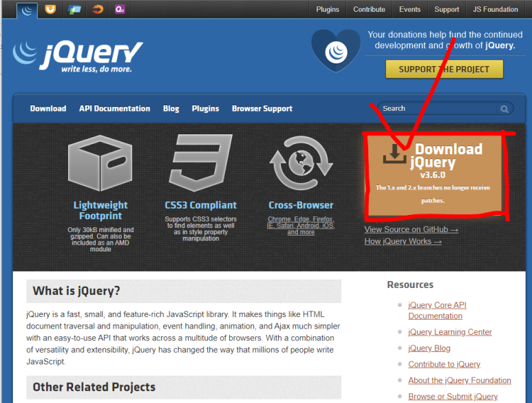This screenshot has width=532, height=403.
Task: Open API Documentation in the navigation
Action: point(115,109)
